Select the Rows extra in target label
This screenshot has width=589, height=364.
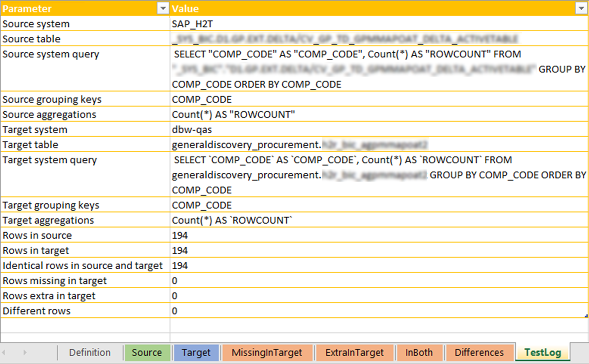pyautogui.click(x=85, y=295)
